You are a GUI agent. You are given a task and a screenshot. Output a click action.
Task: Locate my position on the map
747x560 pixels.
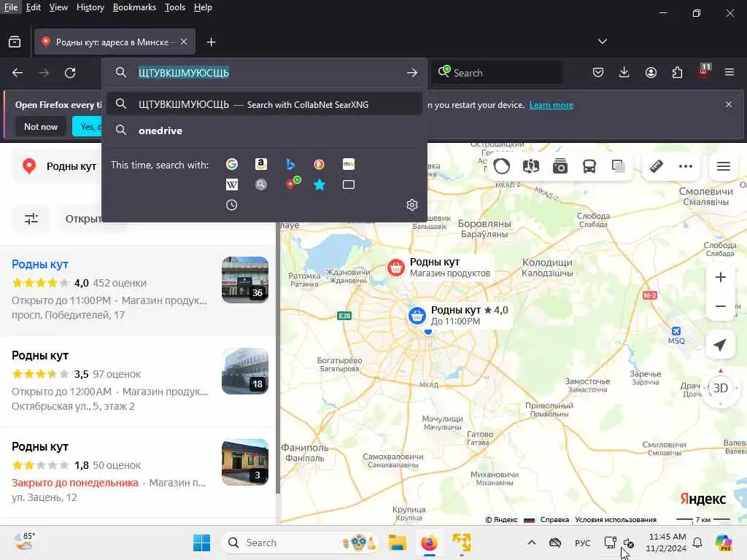point(721,345)
